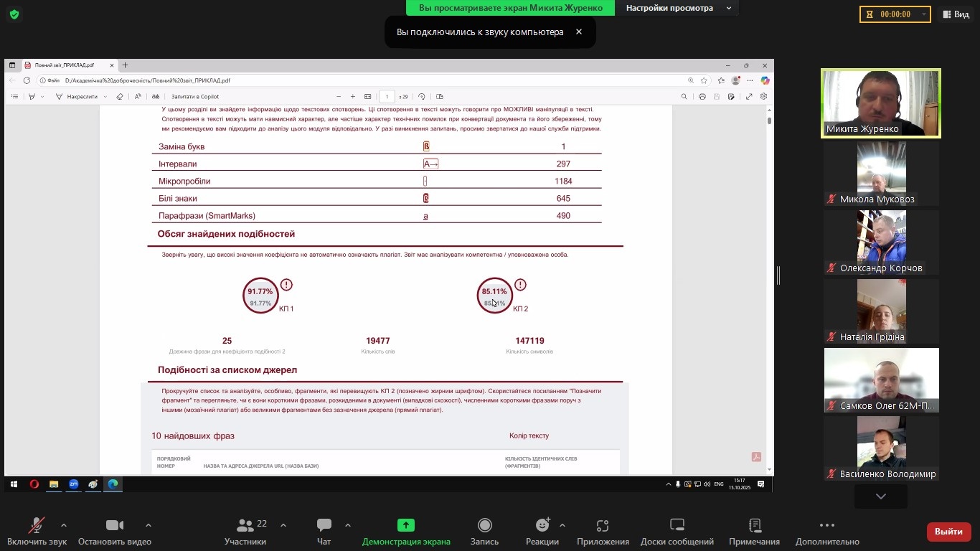Expand audio options arrow beside microphone
This screenshot has width=980, height=551.
(x=64, y=525)
